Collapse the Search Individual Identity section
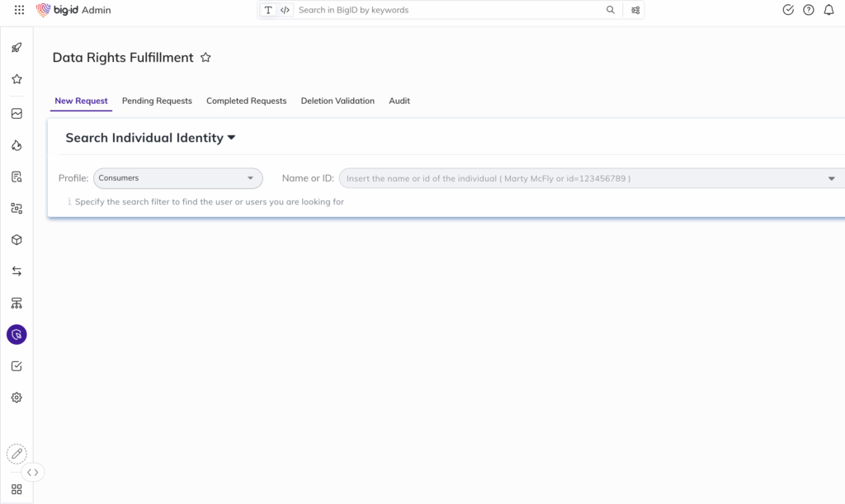The image size is (845, 504). (x=232, y=138)
